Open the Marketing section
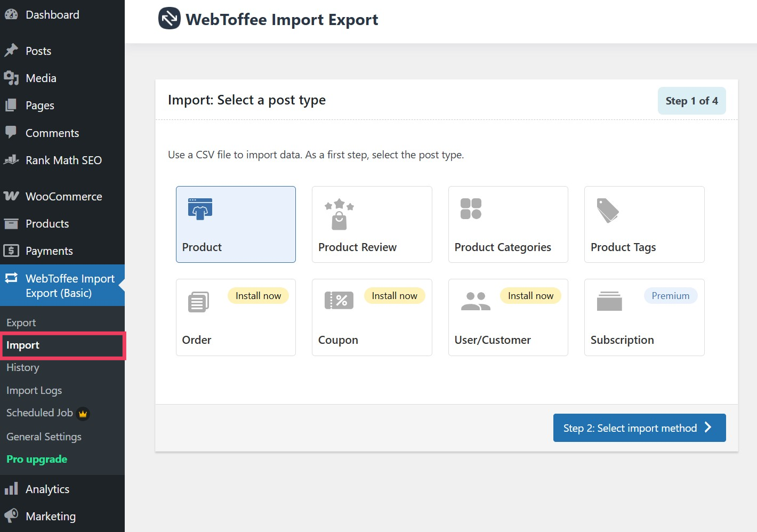The height and width of the screenshot is (532, 757). [x=51, y=516]
